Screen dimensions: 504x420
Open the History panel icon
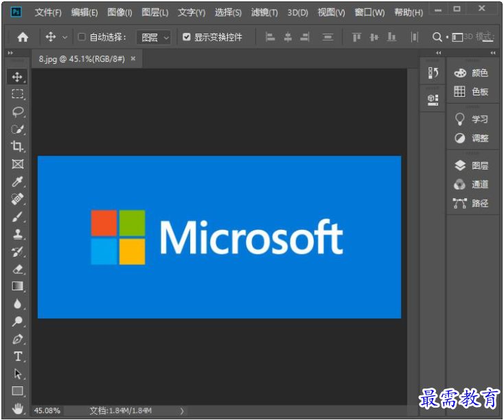click(433, 73)
